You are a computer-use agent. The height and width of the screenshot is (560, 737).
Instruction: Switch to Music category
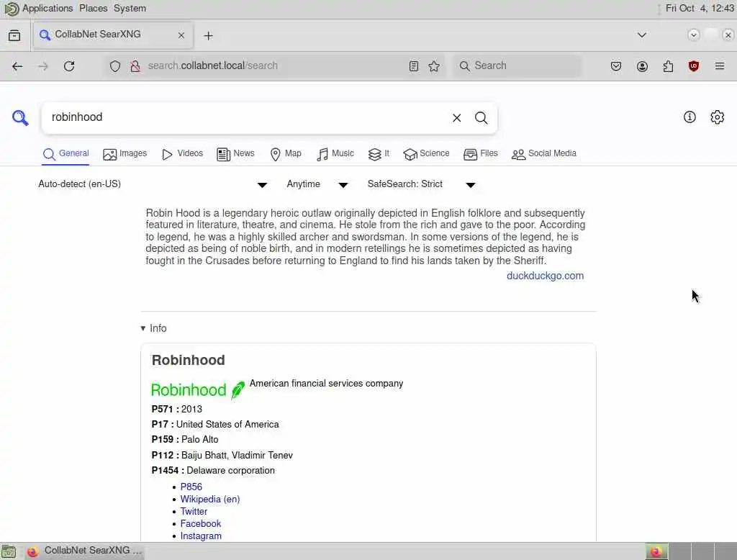335,154
